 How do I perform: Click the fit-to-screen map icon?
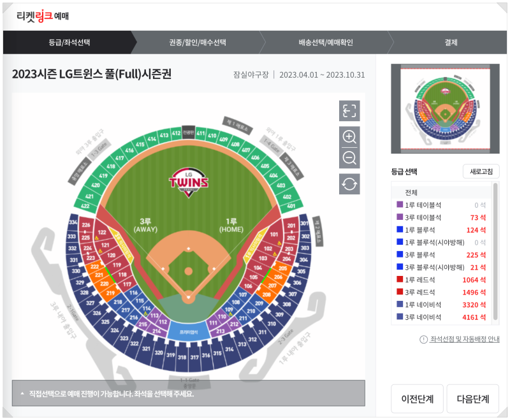click(349, 111)
